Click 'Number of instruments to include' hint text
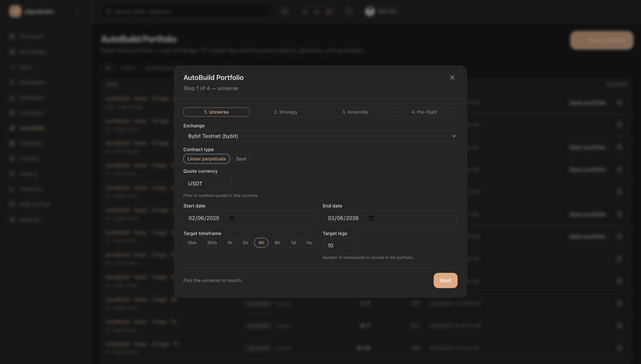 click(368, 258)
